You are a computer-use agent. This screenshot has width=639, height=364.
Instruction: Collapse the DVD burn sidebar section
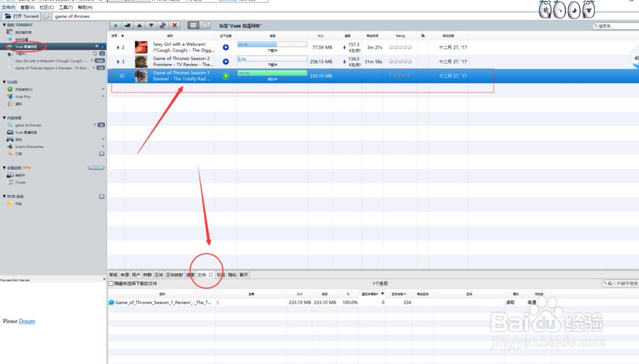pos(4,196)
